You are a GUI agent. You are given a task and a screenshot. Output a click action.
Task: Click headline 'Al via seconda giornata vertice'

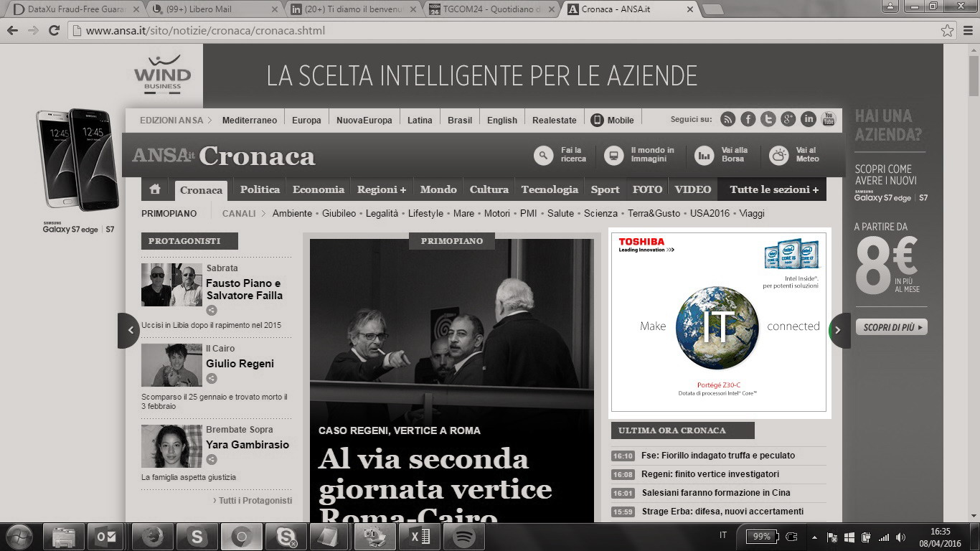tap(435, 474)
